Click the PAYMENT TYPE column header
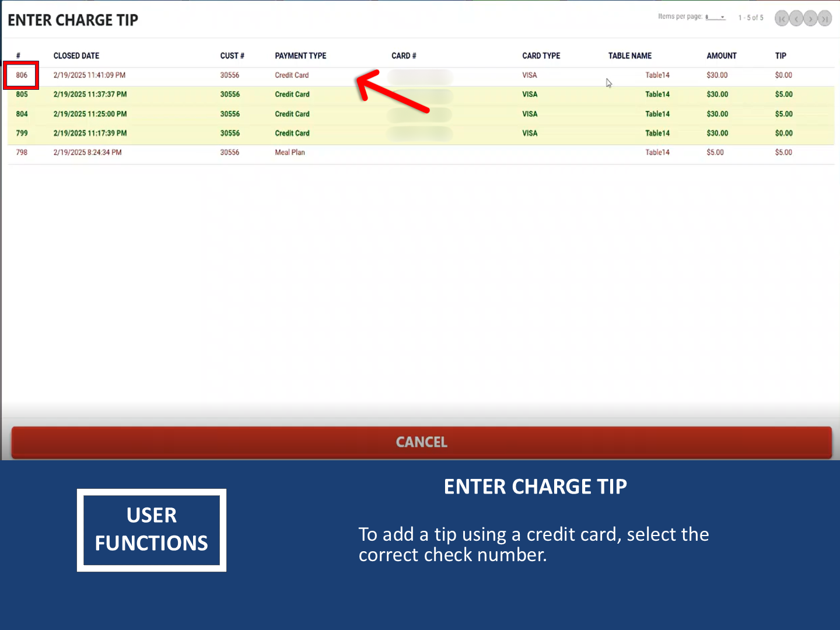This screenshot has height=630, width=840. click(300, 56)
